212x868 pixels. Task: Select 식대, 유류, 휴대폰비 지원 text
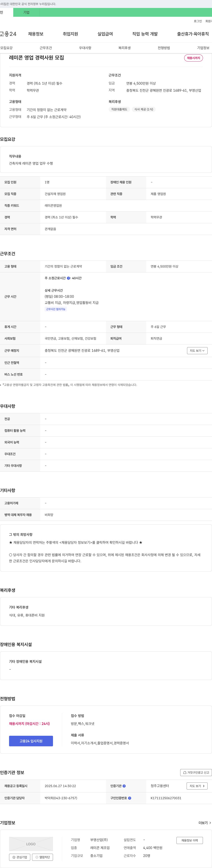click(x=27, y=615)
